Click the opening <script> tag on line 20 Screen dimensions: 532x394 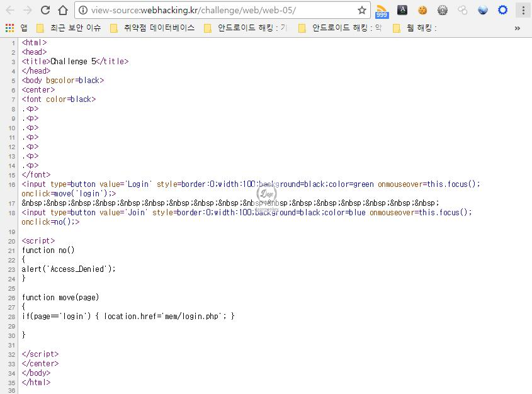pyautogui.click(x=38, y=240)
